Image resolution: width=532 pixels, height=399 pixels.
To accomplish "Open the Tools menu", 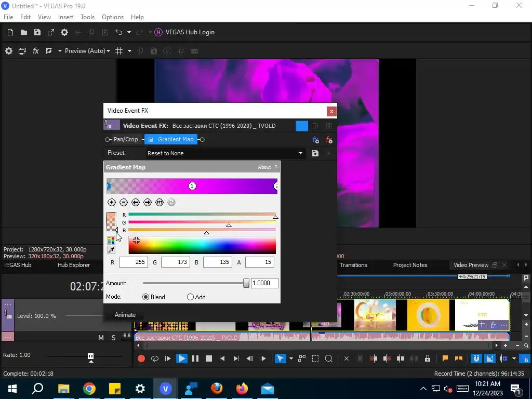I will (87, 17).
